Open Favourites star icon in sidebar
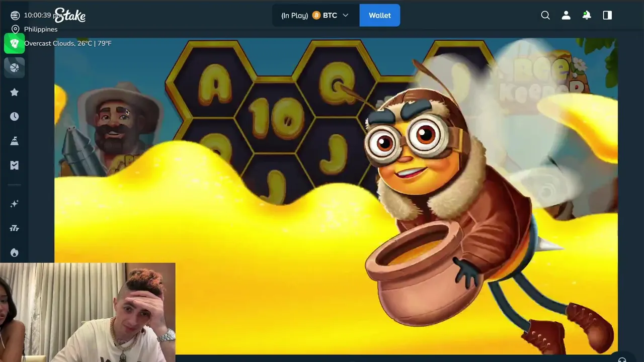The width and height of the screenshot is (644, 362). pyautogui.click(x=14, y=92)
